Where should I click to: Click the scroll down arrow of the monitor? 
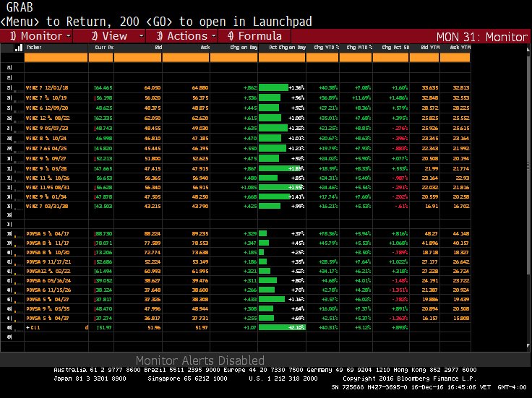tap(528, 346)
